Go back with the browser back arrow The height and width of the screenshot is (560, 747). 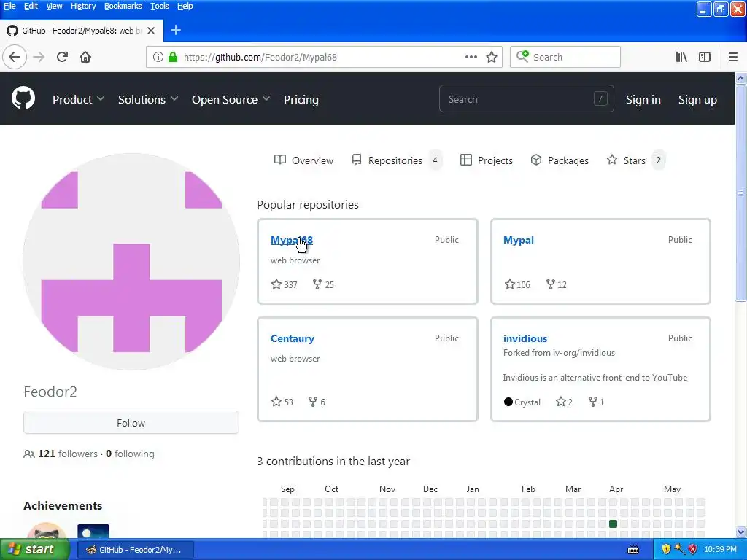pos(15,57)
